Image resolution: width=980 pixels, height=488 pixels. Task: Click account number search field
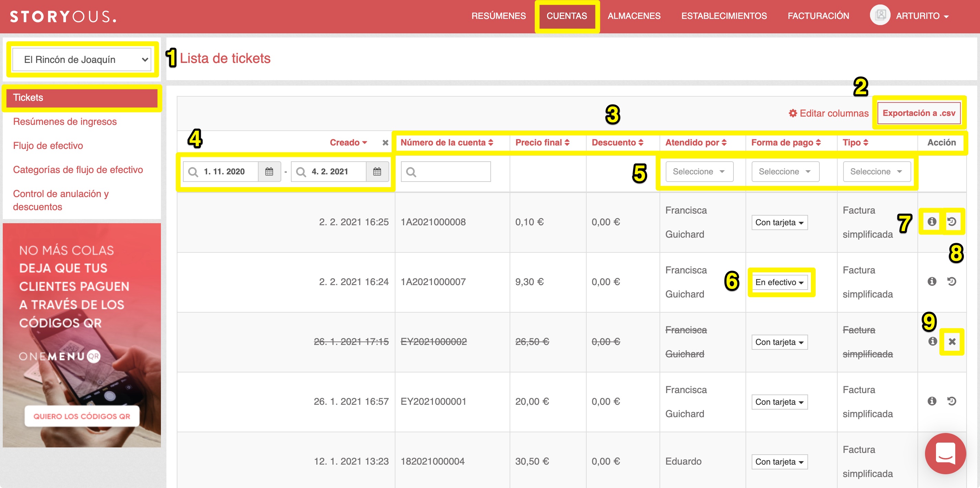point(446,172)
